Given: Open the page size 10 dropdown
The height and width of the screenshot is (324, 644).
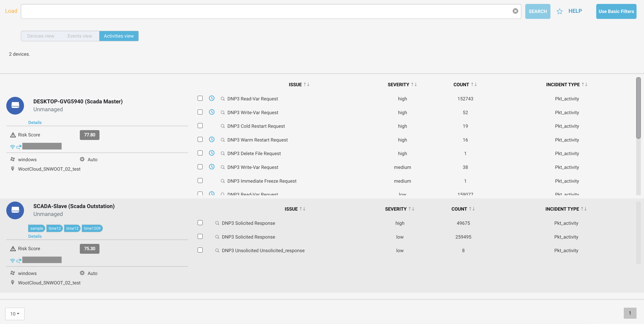Looking at the screenshot, I should tap(15, 314).
